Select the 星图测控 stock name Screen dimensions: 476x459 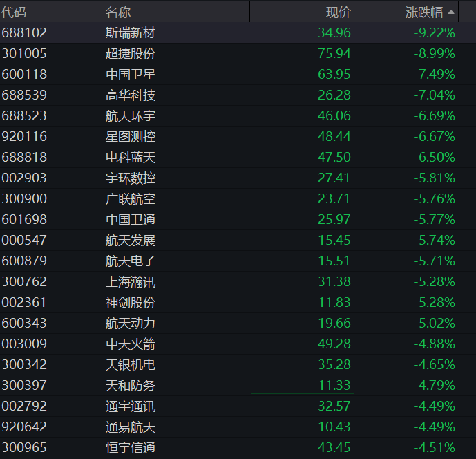coord(131,136)
